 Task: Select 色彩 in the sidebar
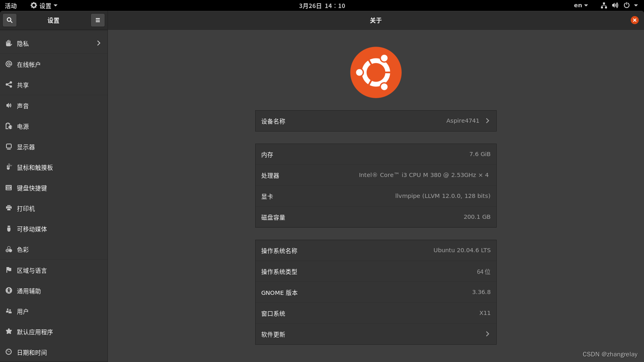click(54, 249)
